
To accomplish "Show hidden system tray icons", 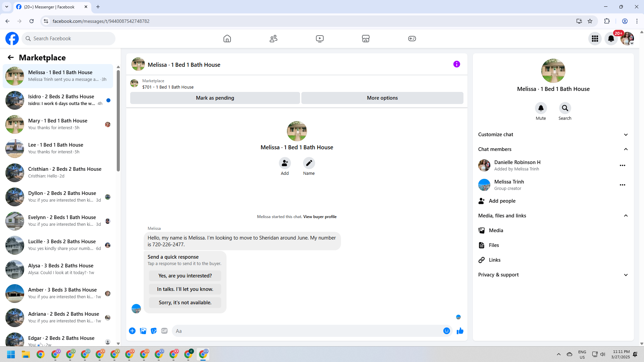I will [x=559, y=354].
